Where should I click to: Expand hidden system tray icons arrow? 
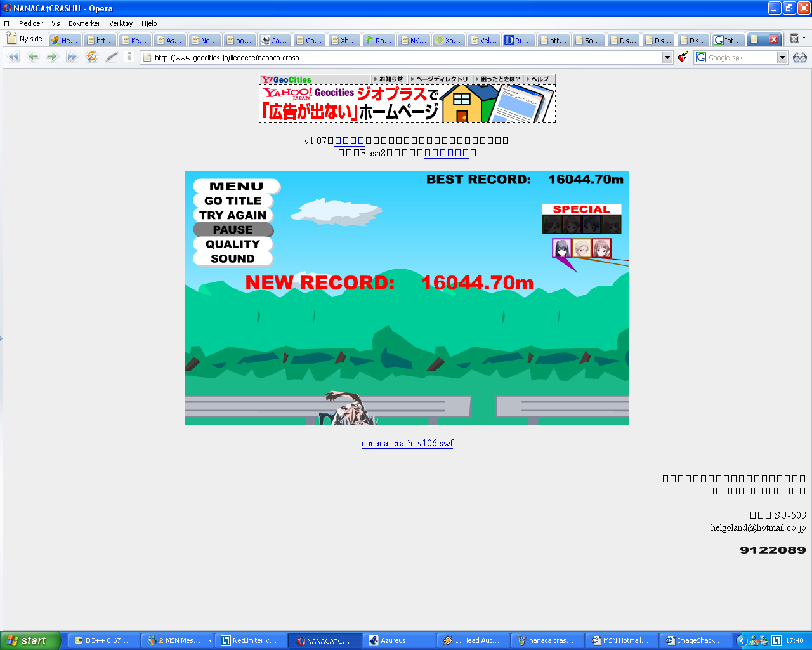(741, 640)
